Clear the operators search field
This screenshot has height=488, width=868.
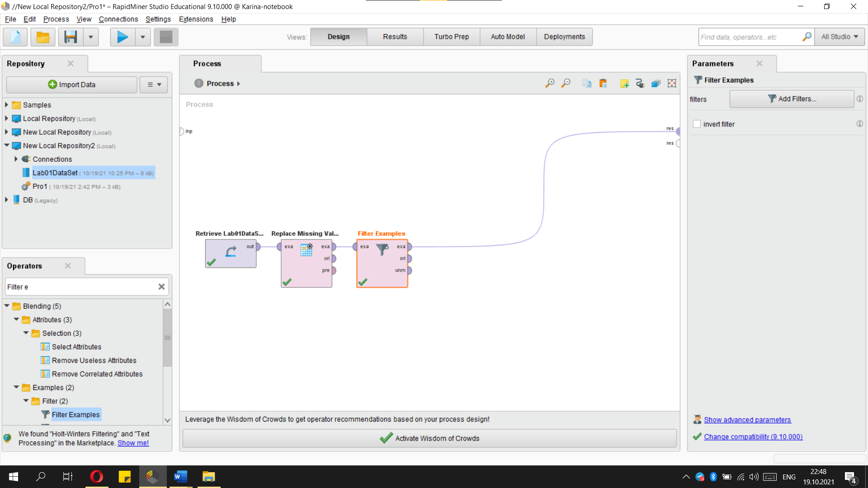161,286
